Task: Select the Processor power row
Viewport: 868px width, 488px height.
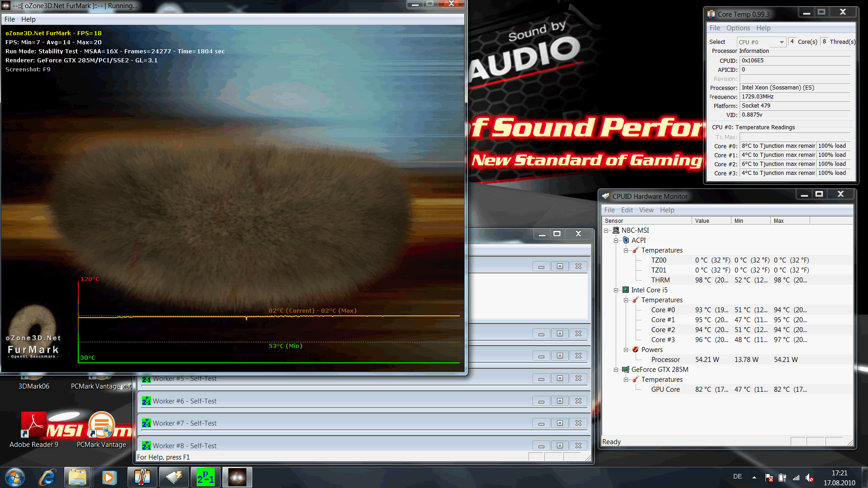Action: click(665, 360)
